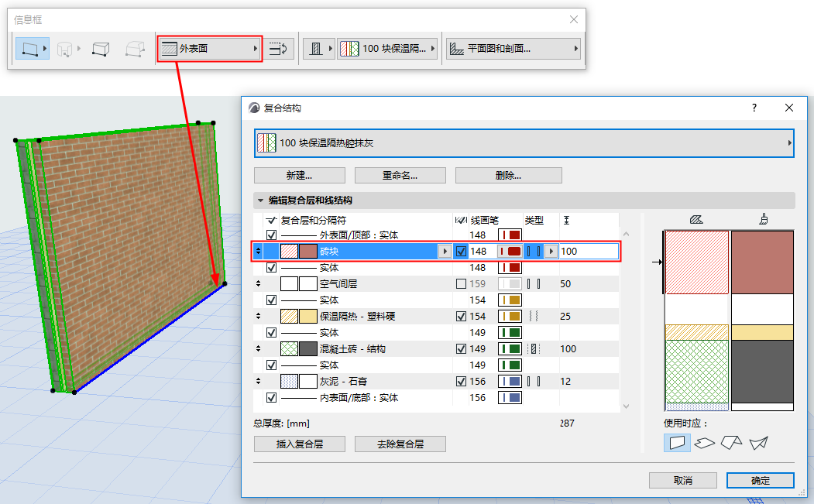Select 'use with' Wall icon
Image resolution: width=814 pixels, height=504 pixels.
677,443
